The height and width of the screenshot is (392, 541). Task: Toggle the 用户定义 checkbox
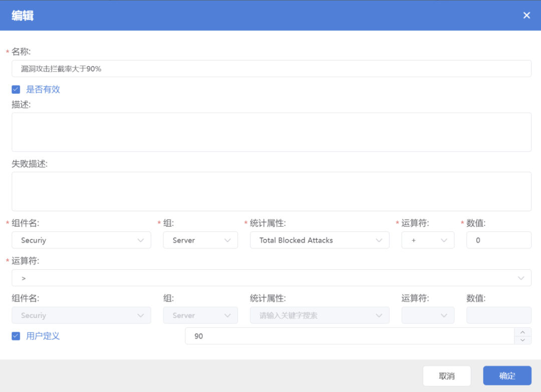tap(16, 336)
